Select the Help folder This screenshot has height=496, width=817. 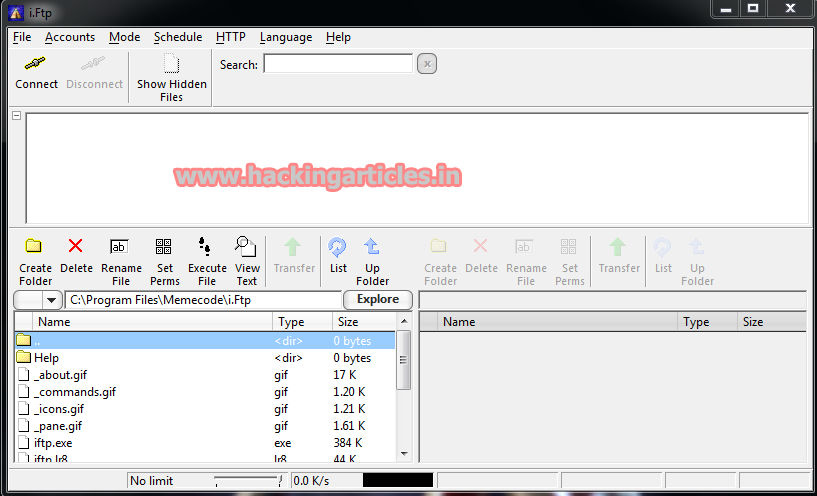[x=205, y=358]
